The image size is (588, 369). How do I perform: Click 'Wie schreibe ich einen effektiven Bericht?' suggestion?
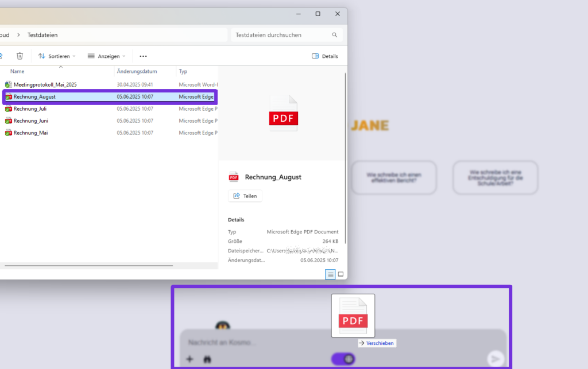point(394,177)
